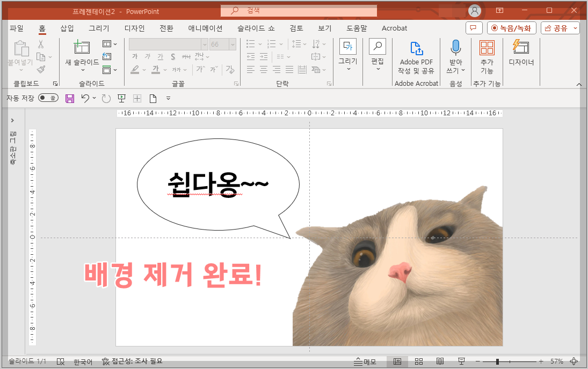
Task: Click the 녹음/녹화 record button
Action: [511, 28]
